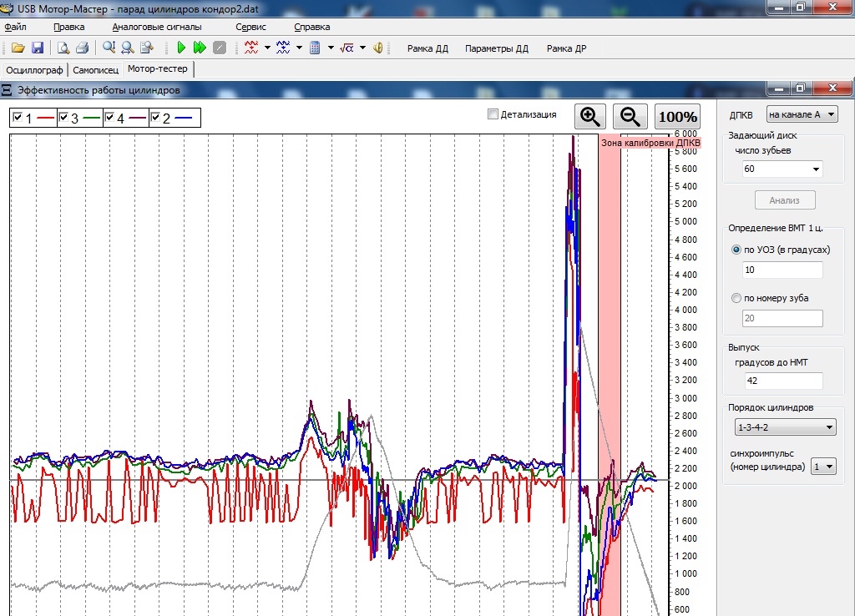Click the green line swatch for cylinder 3
Viewport: 855px width, 616px height.
coord(92,118)
